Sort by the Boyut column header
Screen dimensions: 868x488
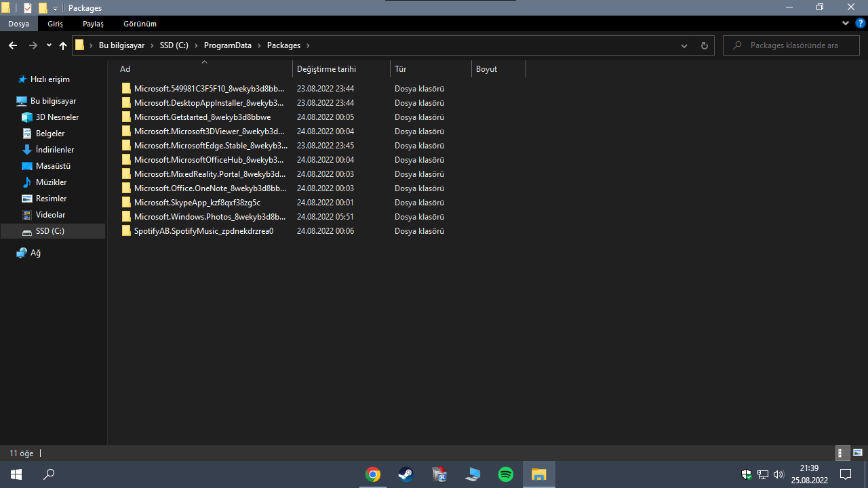tap(498, 68)
